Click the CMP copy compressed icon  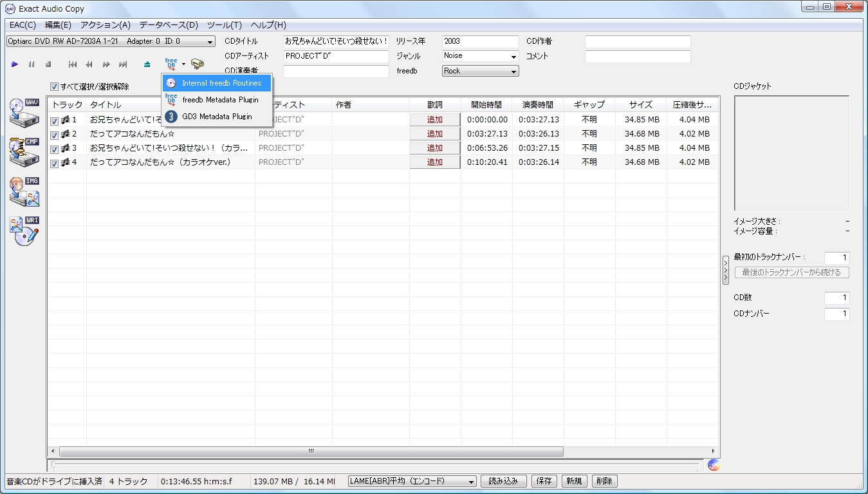[x=24, y=153]
